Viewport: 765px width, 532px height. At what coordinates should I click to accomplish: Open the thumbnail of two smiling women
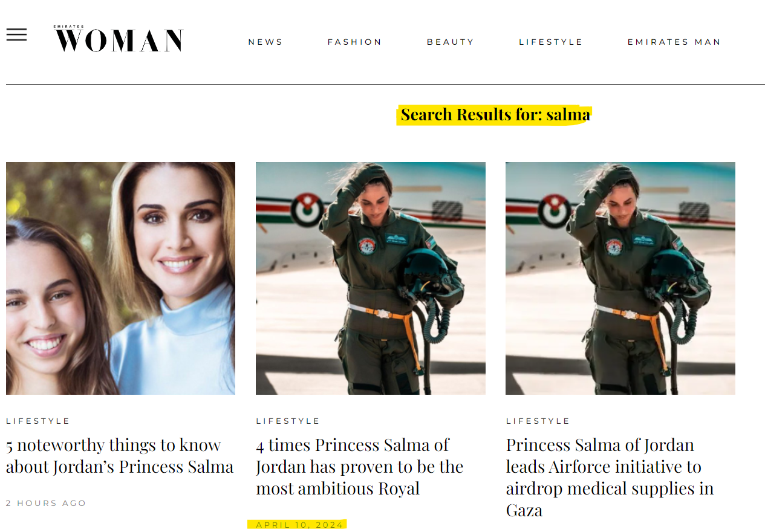(x=120, y=278)
